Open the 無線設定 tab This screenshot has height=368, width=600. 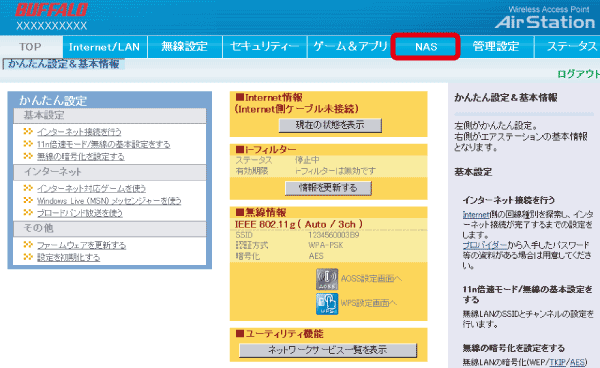[184, 47]
